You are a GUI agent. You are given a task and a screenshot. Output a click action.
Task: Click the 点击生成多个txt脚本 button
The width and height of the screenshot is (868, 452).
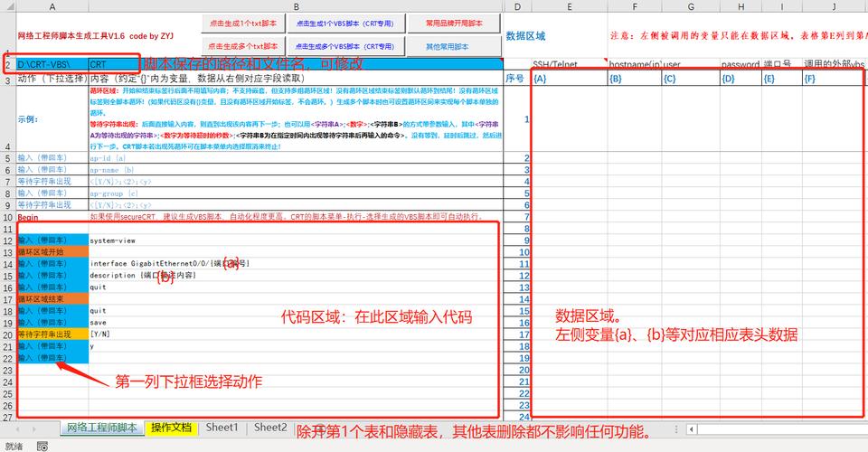pos(243,46)
